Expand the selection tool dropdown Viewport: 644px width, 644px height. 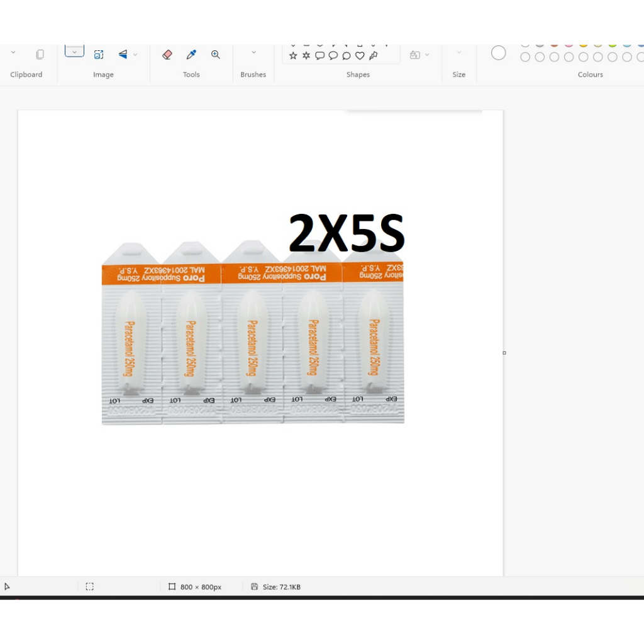(74, 52)
